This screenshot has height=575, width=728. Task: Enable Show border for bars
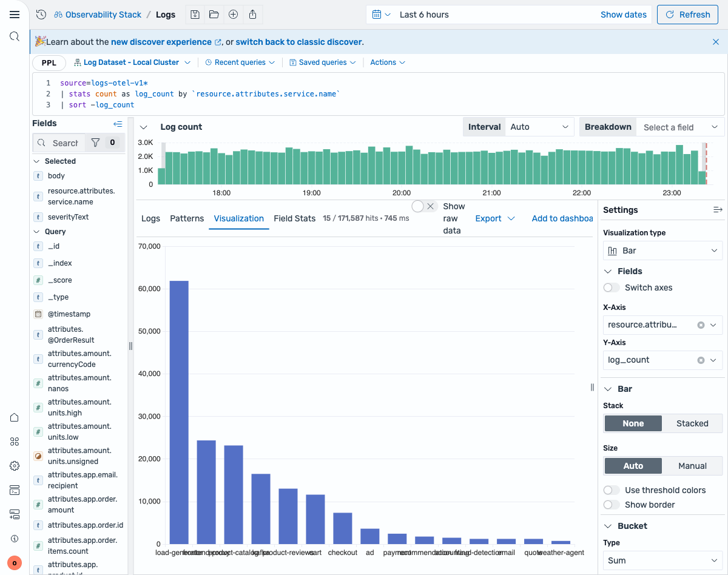click(612, 504)
